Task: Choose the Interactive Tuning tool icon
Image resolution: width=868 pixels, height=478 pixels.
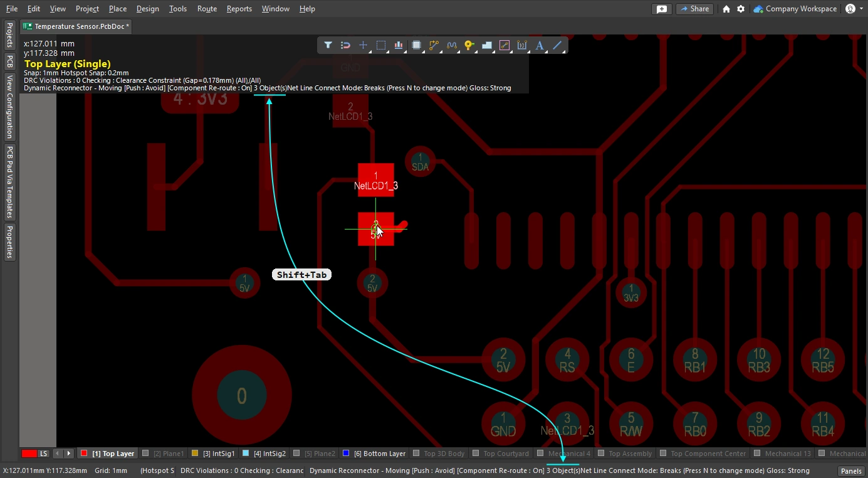Action: [x=451, y=45]
